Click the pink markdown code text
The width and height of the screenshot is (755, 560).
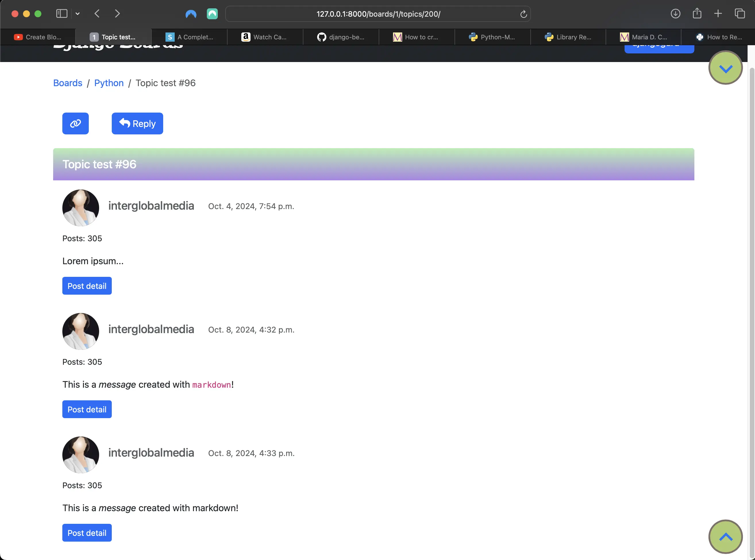coord(211,385)
